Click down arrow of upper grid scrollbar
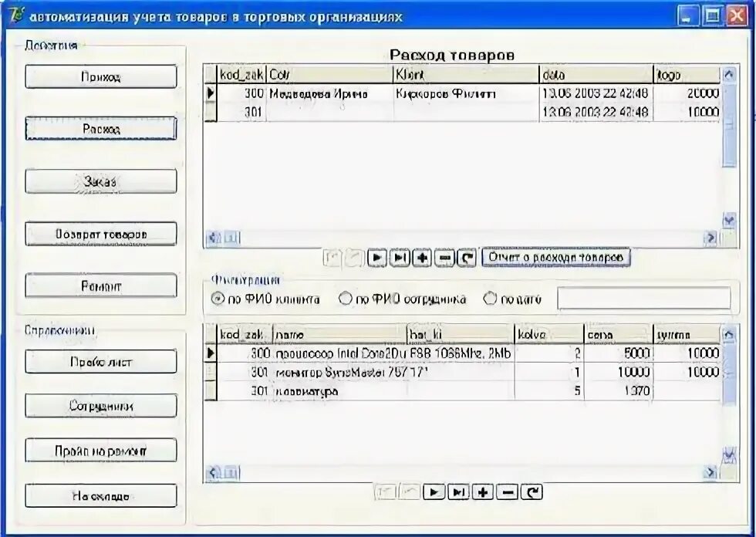The image size is (756, 537). point(729,221)
